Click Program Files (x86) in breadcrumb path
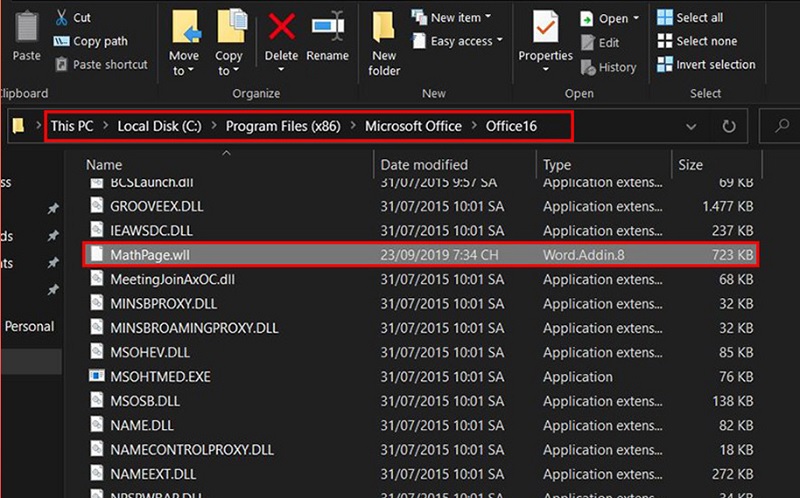 tap(281, 126)
